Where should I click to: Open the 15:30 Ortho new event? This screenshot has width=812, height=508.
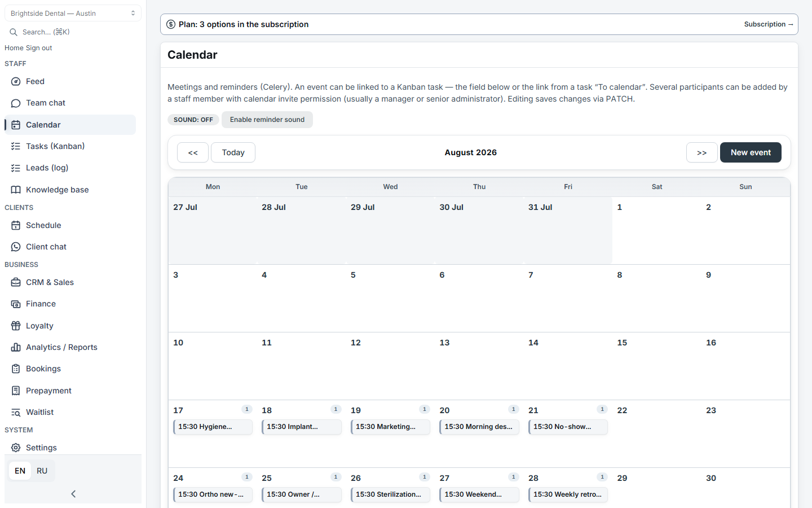[213, 494]
